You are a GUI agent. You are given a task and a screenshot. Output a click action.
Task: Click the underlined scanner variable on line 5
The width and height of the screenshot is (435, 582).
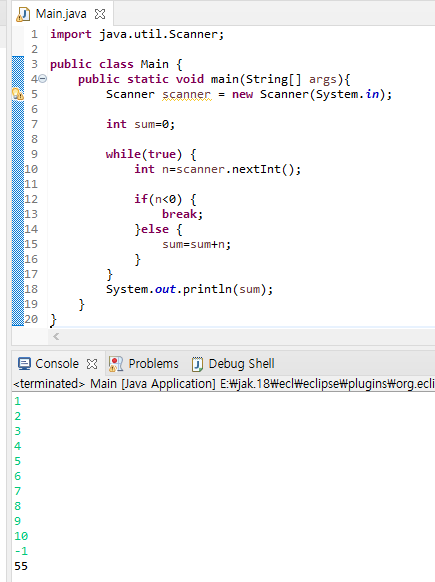click(187, 94)
